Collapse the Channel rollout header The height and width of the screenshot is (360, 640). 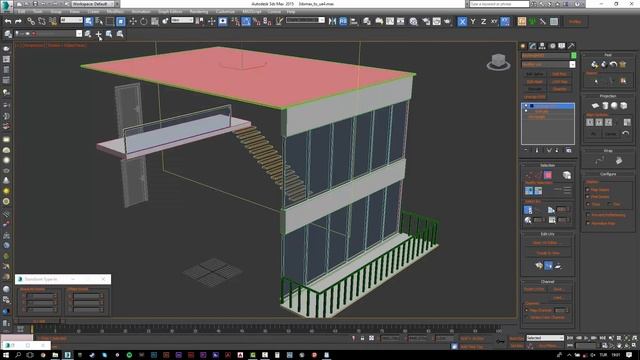click(x=547, y=282)
